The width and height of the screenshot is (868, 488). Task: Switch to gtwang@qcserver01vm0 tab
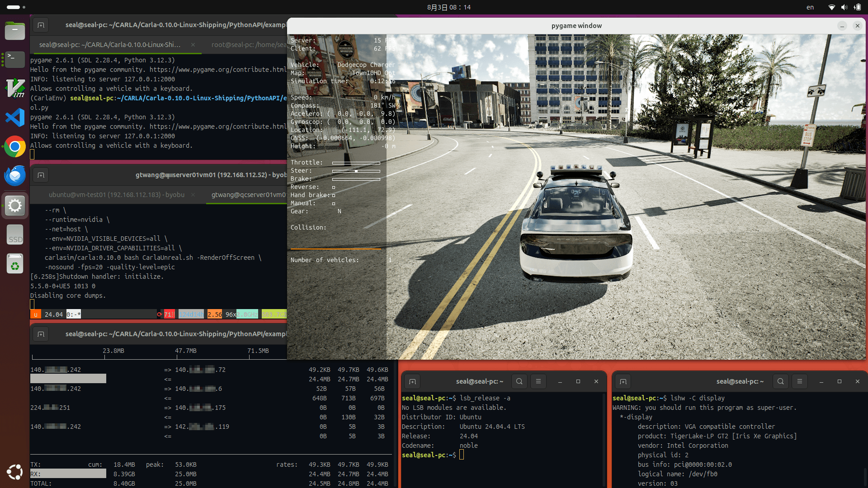pos(248,195)
